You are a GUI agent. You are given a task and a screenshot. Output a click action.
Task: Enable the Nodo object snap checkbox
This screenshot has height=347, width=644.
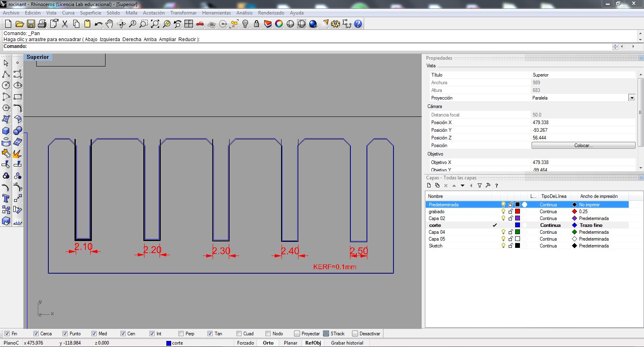click(268, 333)
